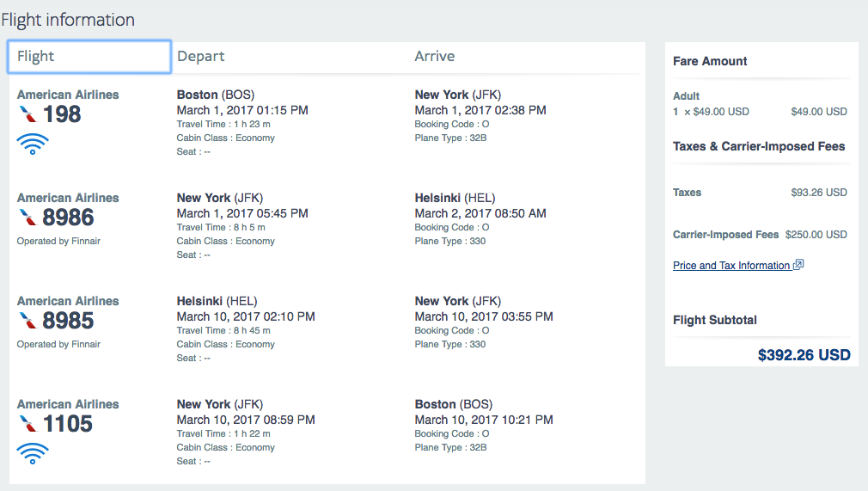Click the Wi-Fi icon under flight 1105
The width and height of the screenshot is (868, 491).
(x=33, y=453)
